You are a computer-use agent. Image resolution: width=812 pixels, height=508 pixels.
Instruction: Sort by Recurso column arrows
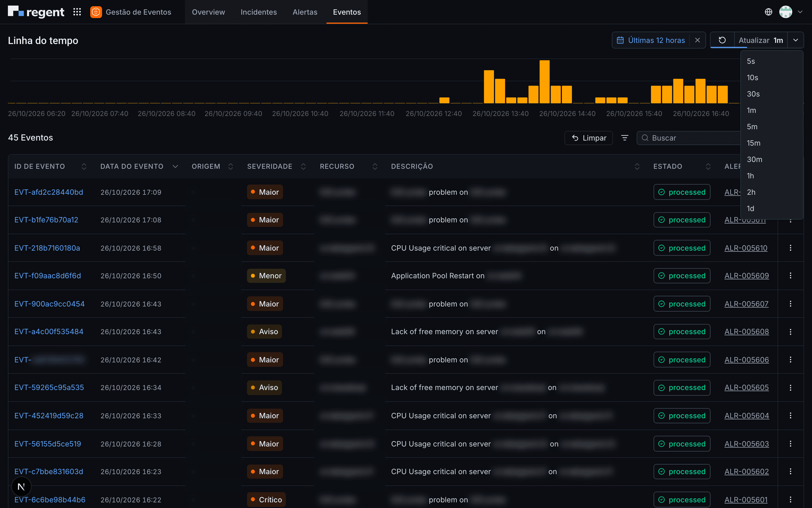pos(375,167)
